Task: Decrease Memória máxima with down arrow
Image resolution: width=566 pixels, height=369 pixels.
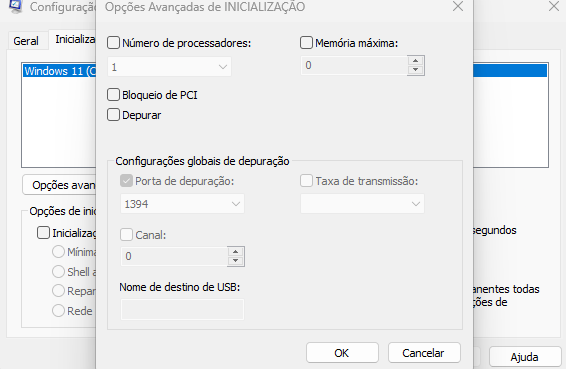Action: (x=415, y=70)
